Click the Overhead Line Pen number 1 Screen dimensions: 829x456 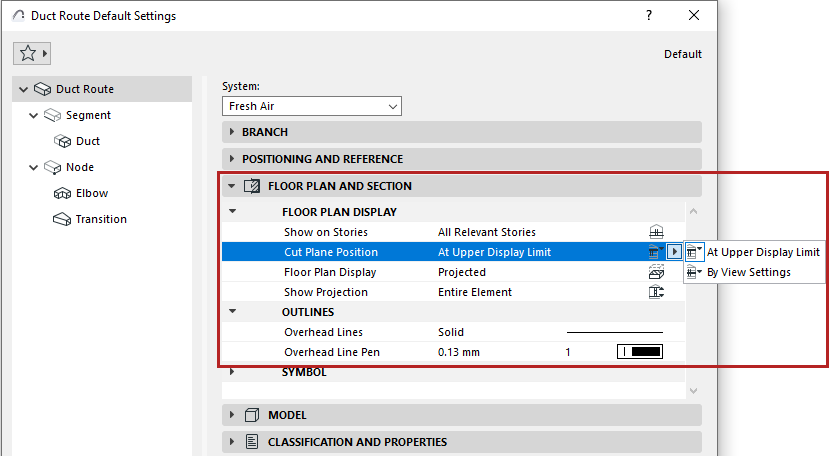click(568, 352)
